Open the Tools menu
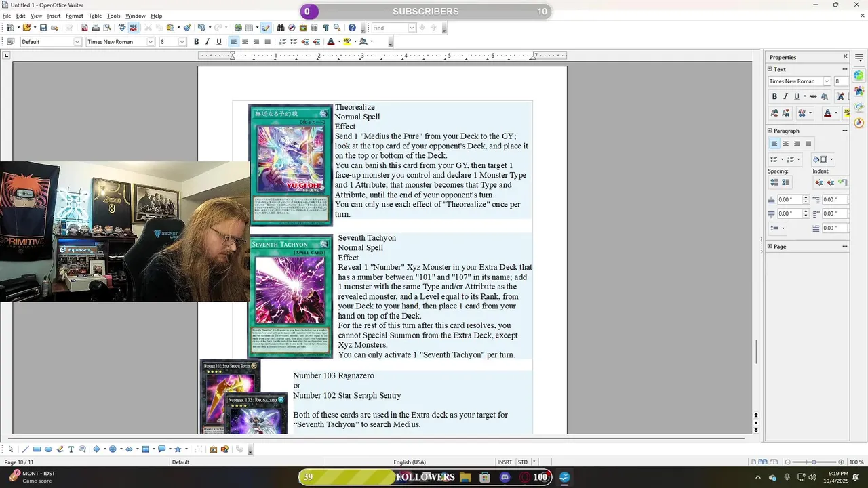This screenshot has width=868, height=488. 113,16
